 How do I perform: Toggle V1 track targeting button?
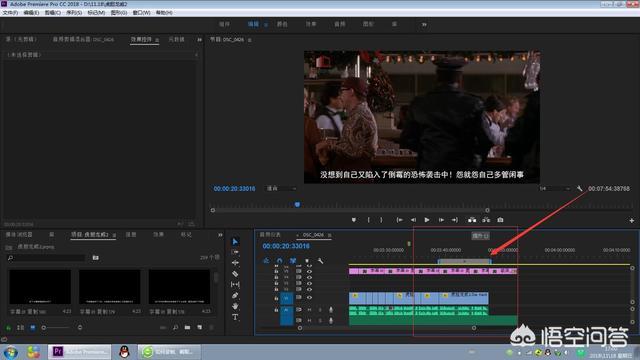287,298
